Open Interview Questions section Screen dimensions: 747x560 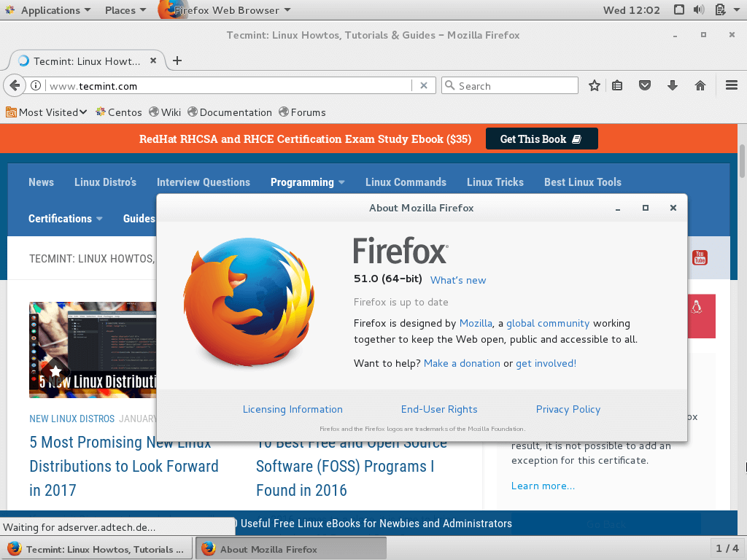pos(204,182)
